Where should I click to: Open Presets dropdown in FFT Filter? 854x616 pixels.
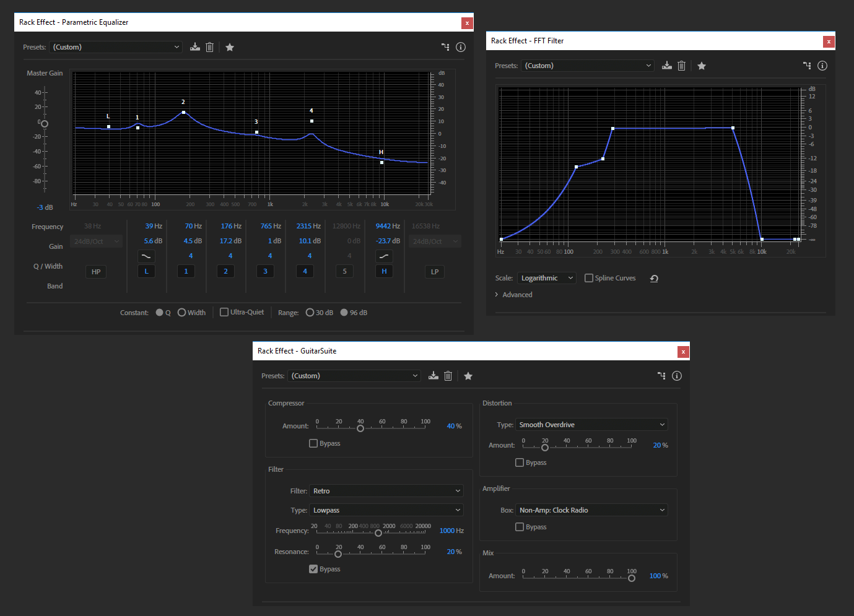click(588, 66)
